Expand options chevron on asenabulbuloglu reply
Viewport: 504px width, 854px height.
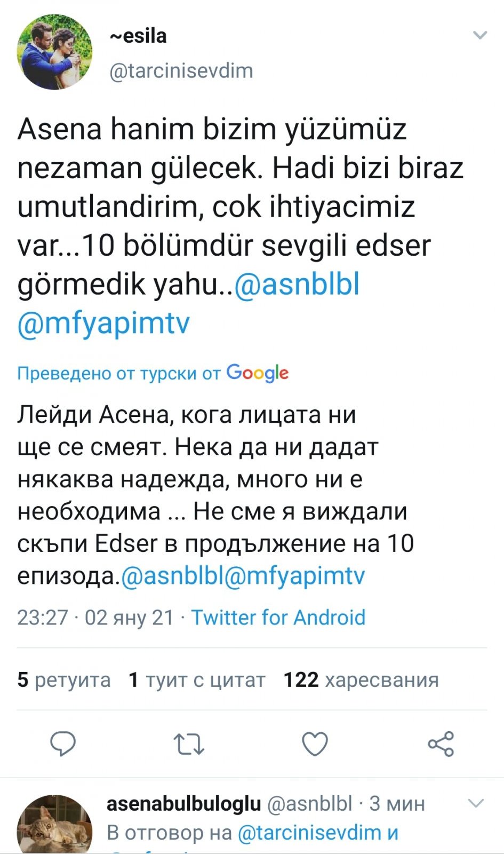click(x=475, y=803)
